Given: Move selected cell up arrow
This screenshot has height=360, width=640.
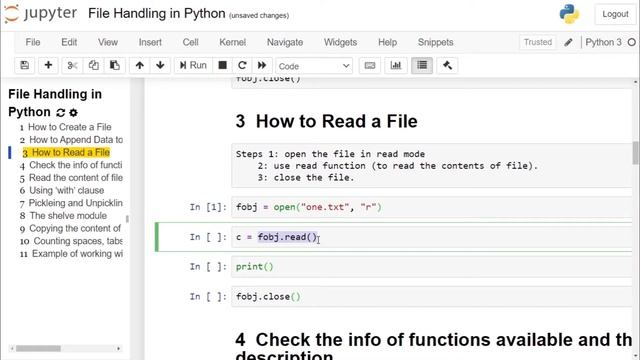Looking at the screenshot, I should coord(140,65).
